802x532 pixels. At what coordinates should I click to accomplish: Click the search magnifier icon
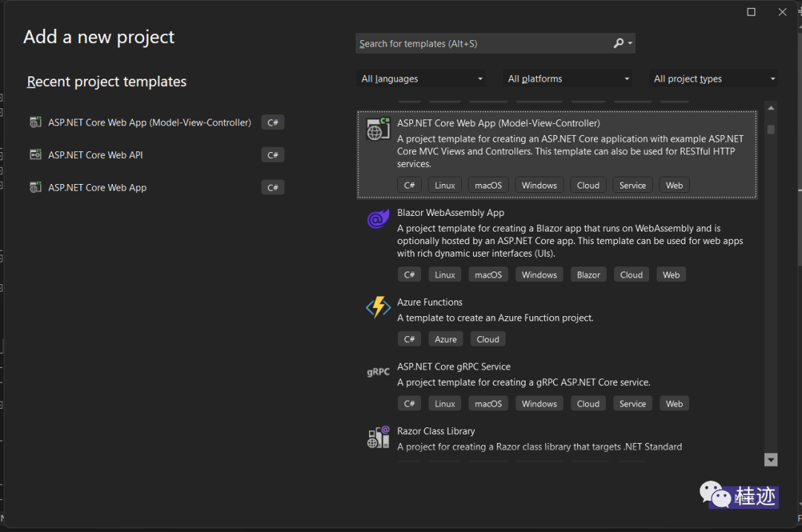(619, 44)
